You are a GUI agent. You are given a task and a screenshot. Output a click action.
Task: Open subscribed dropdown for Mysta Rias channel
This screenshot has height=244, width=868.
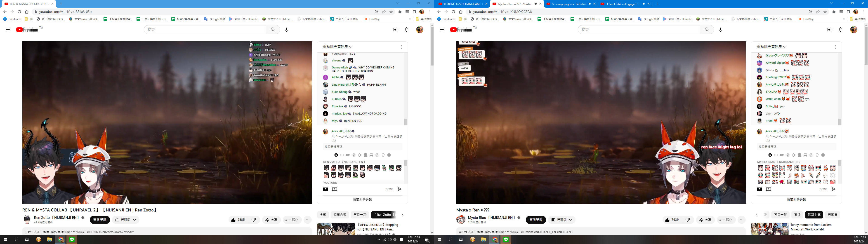[561, 220]
